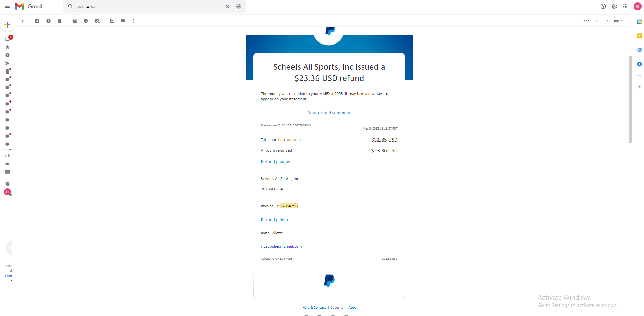Viewport: 644px width, 316px height.
Task: Open the Settings gear
Action: [614, 6]
